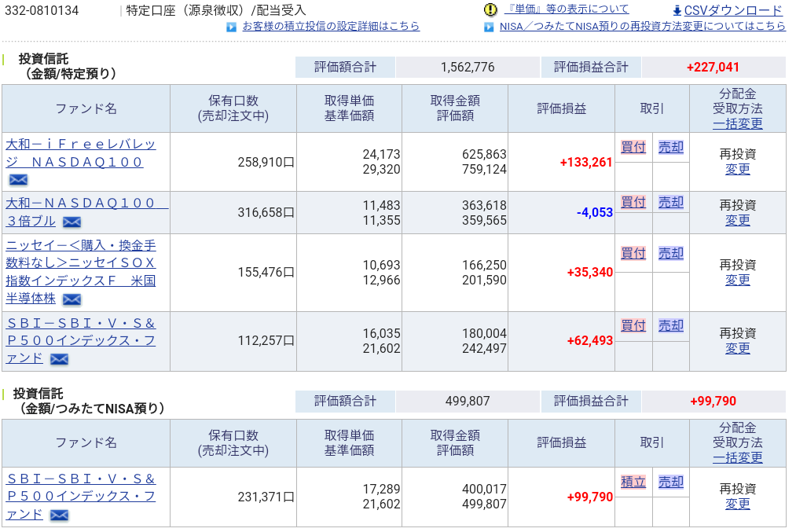
Task: Select profit value +35,340
Action: click(x=590, y=273)
